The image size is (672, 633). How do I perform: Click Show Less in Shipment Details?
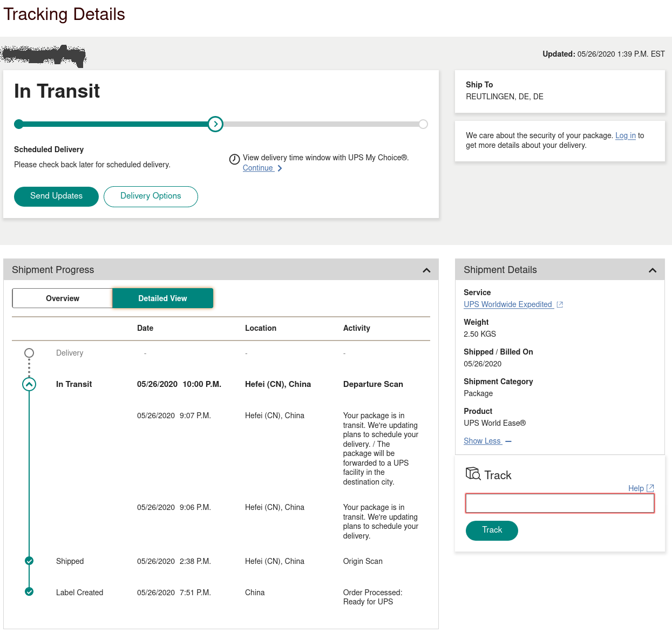pos(483,441)
